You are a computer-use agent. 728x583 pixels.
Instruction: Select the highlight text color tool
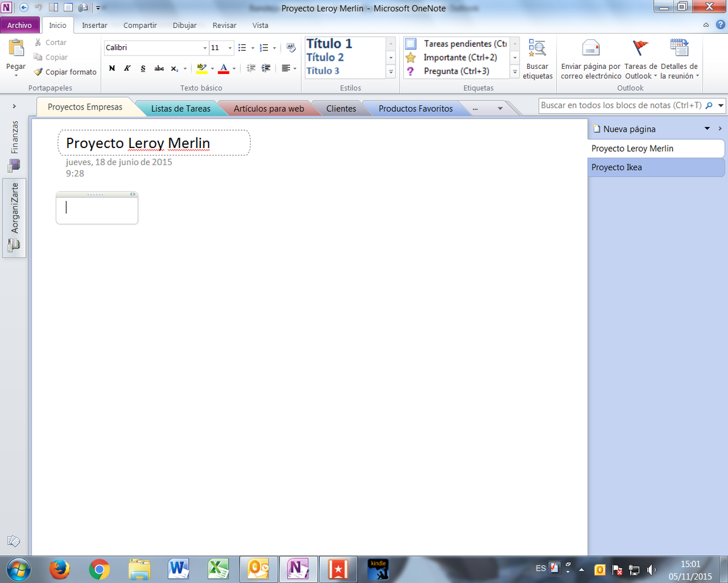click(x=201, y=68)
